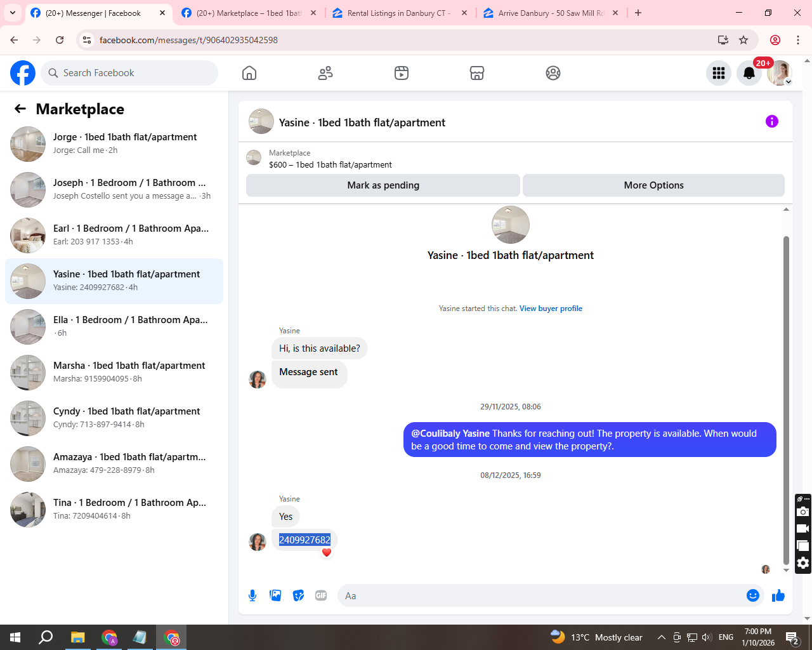Close the Rental Listings tab
Screen dimensions: 812x650
(464, 13)
